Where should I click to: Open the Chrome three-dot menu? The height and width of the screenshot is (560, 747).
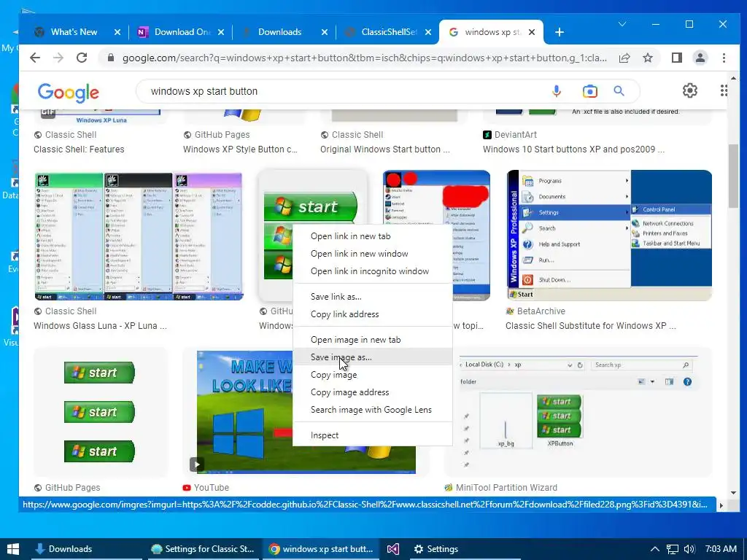point(724,58)
